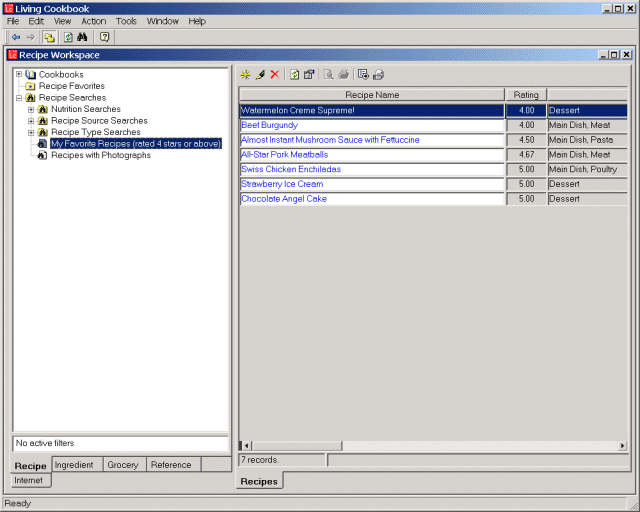Click the Recipe Favorites folder icon
This screenshot has width=640, height=512.
(30, 86)
